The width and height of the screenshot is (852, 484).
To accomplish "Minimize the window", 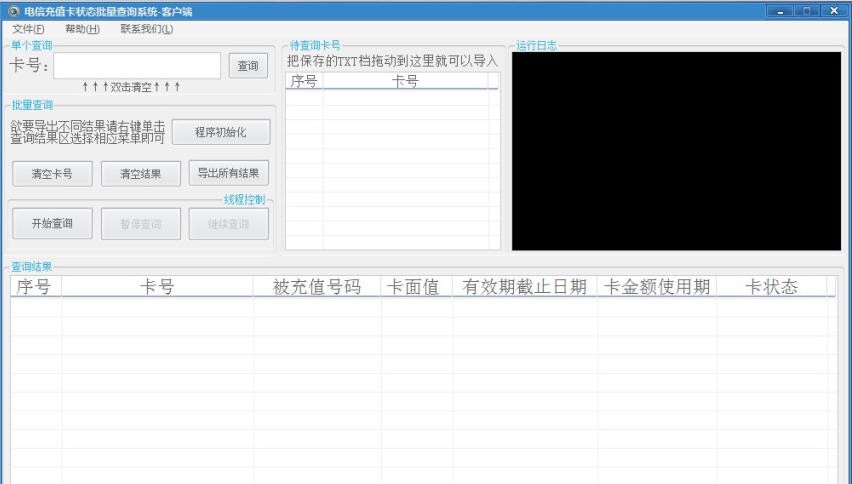I will point(780,10).
